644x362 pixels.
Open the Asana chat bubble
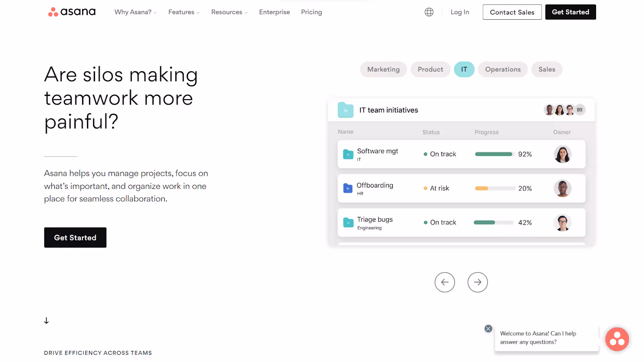click(617, 339)
